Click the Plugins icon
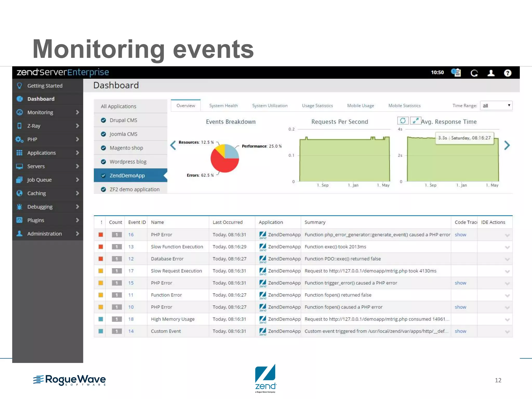Screen dimensions: 532x399 19,220
